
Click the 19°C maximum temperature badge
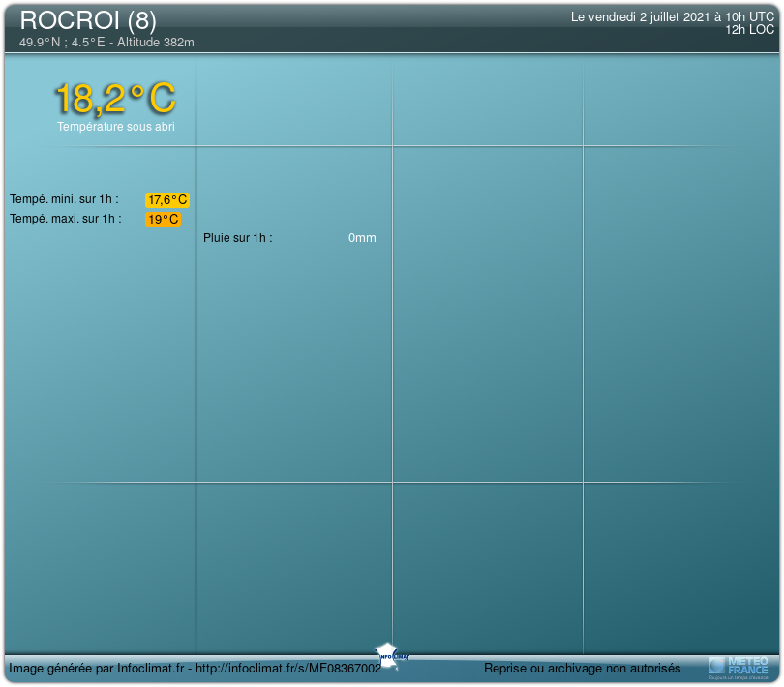[x=163, y=220]
